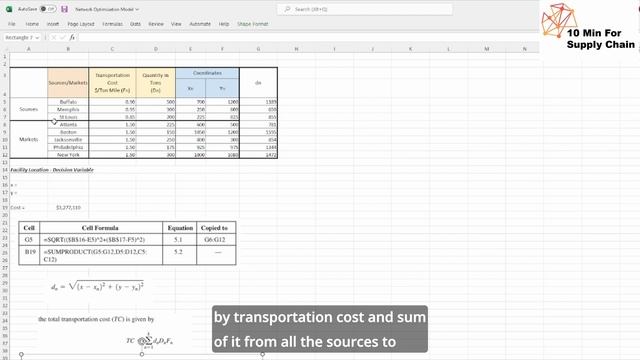Select row 5 header
The height and width of the screenshot is (360, 640).
[x=5, y=102]
